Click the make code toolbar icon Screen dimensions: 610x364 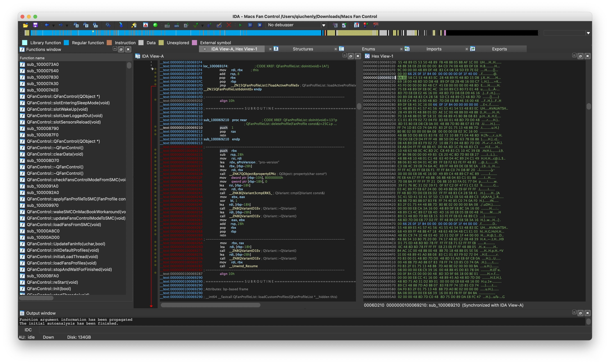167,25
